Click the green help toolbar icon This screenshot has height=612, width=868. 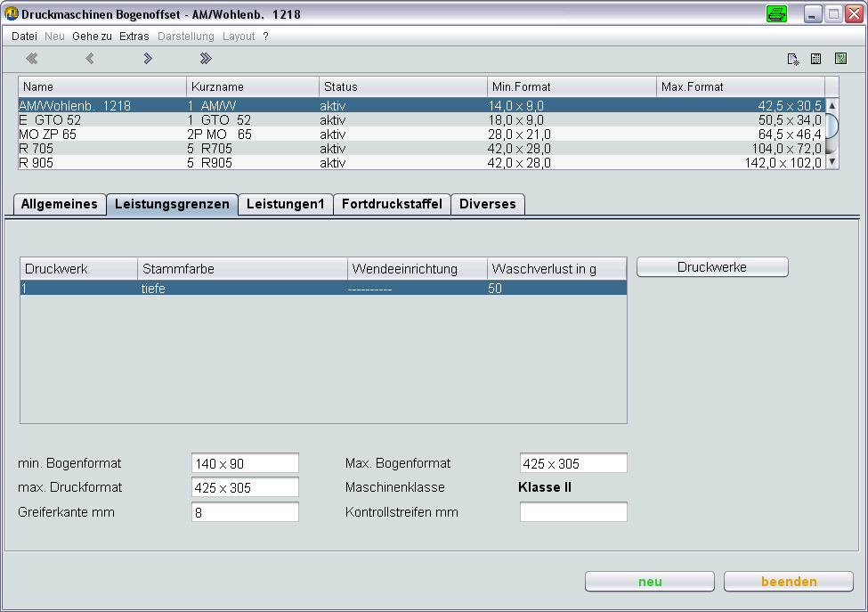click(841, 58)
